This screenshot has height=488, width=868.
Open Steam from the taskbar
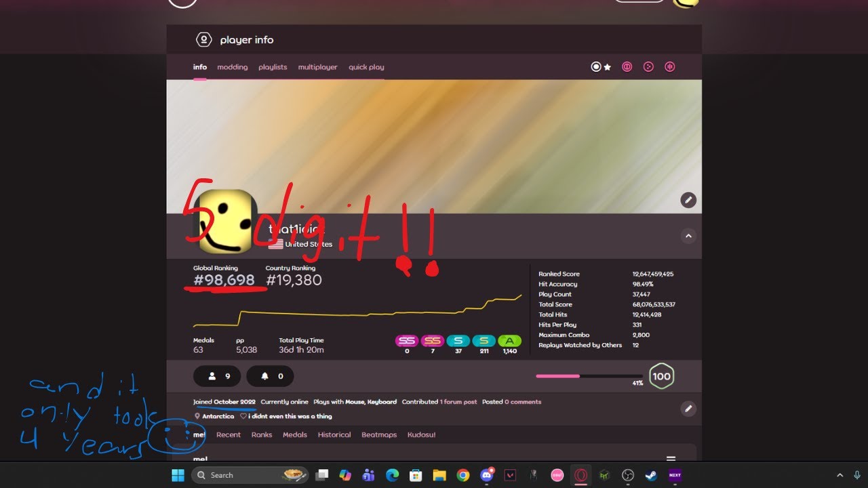coord(651,475)
